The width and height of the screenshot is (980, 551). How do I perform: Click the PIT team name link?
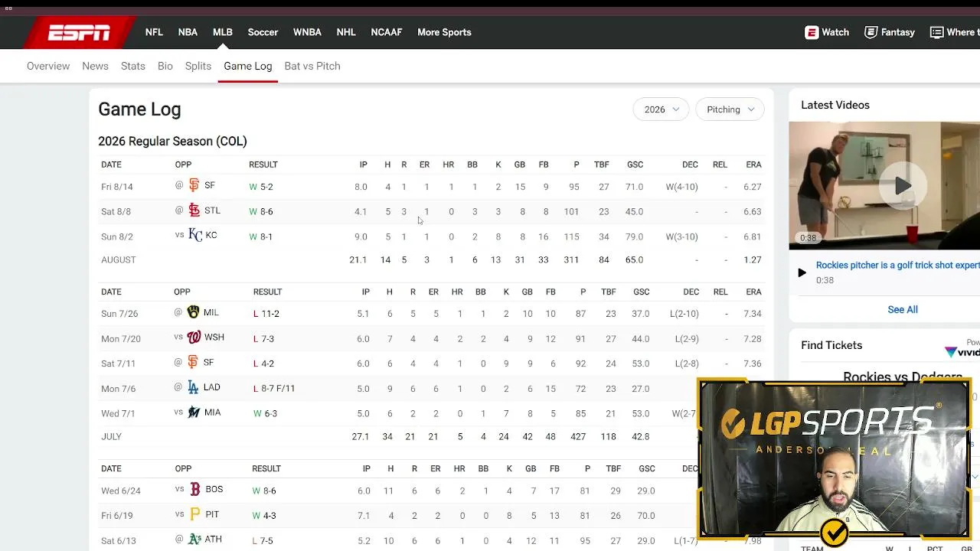pyautogui.click(x=212, y=514)
